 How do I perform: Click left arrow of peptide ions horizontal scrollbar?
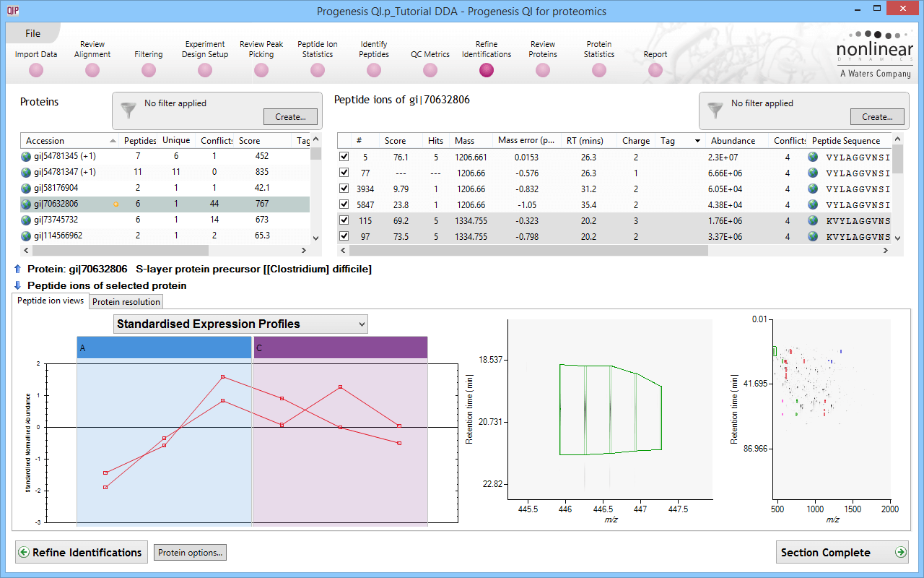(343, 250)
